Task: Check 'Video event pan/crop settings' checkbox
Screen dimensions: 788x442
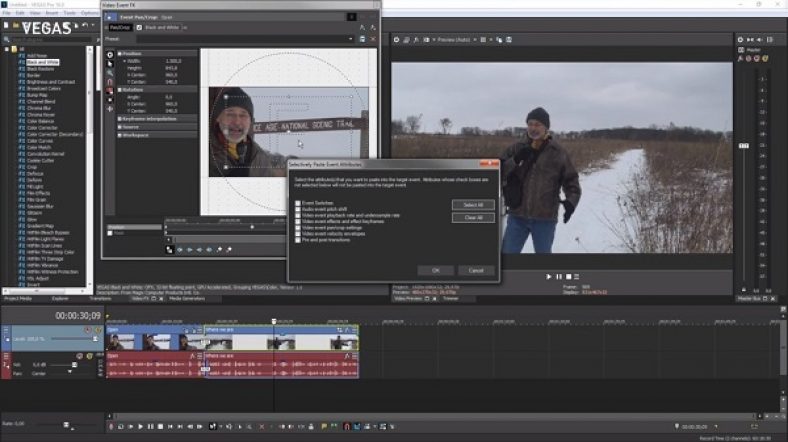Action: click(x=298, y=228)
